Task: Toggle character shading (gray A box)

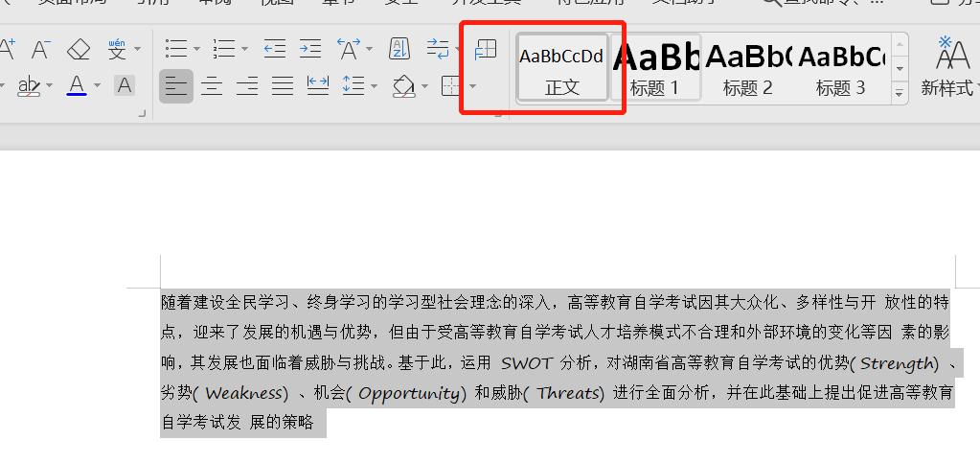Action: point(125,85)
